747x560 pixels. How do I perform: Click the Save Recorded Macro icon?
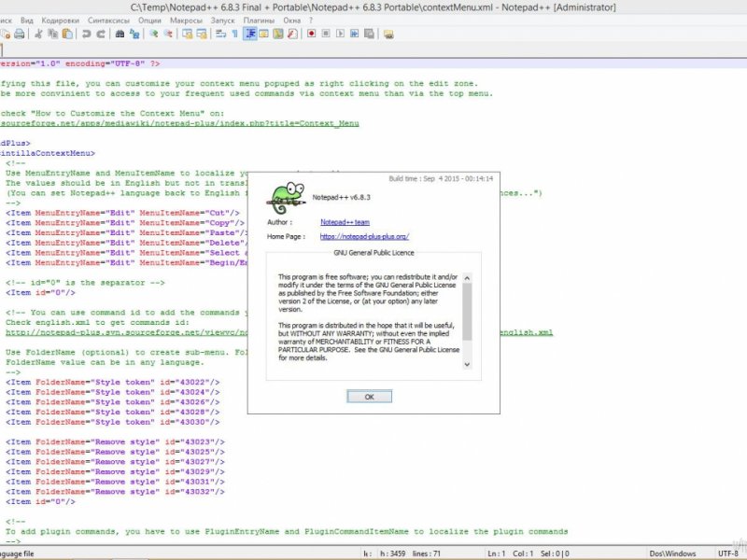click(x=369, y=34)
